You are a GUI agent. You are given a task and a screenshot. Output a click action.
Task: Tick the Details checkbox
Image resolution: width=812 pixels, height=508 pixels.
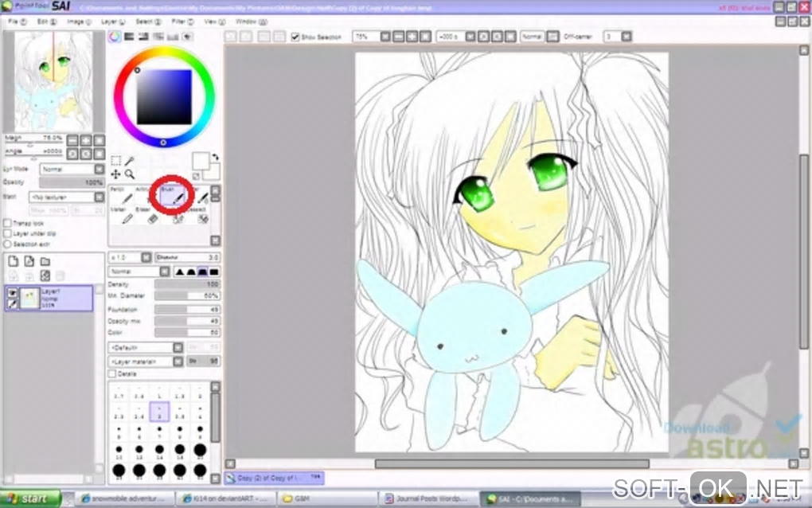pos(112,373)
